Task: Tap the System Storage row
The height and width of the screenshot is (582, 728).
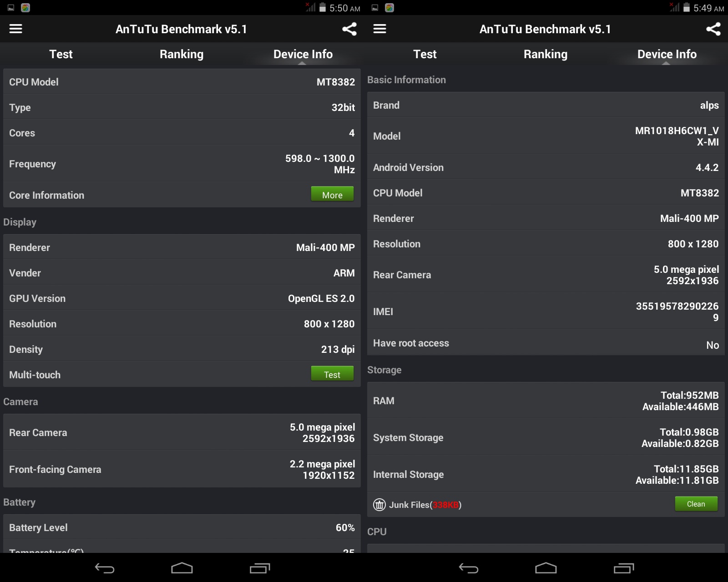Action: point(546,437)
